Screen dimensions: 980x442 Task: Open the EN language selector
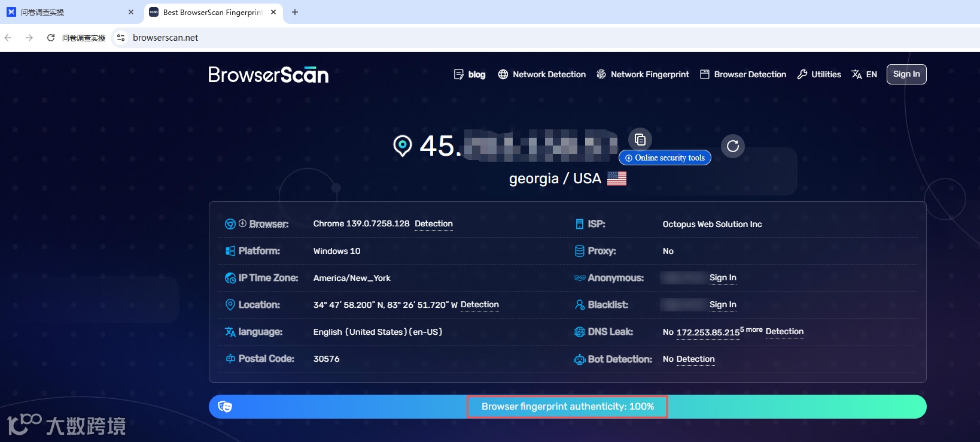(x=865, y=74)
